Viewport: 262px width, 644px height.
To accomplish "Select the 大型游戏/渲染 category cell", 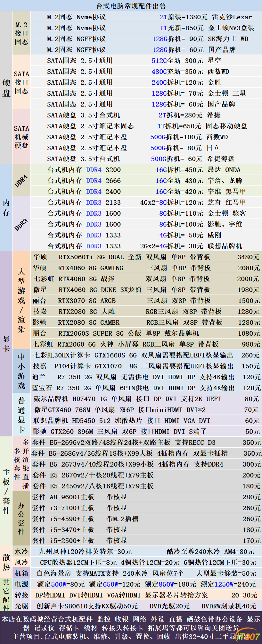I will 21,301.
